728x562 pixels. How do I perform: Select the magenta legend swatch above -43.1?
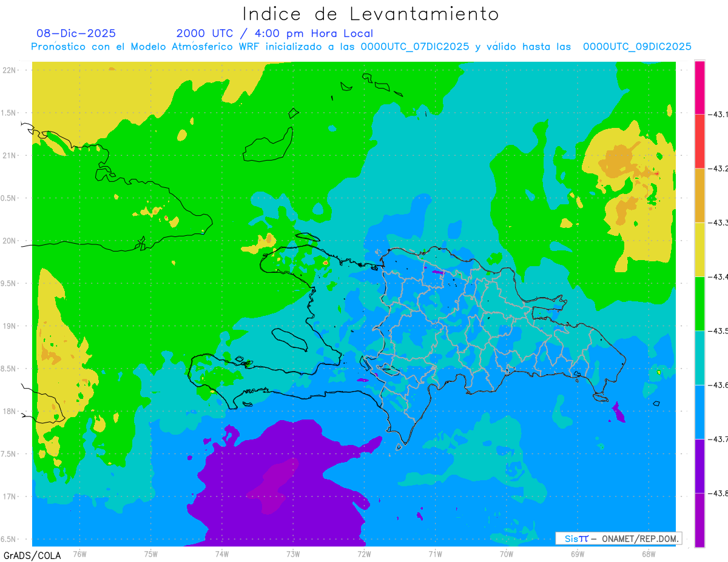(x=699, y=87)
